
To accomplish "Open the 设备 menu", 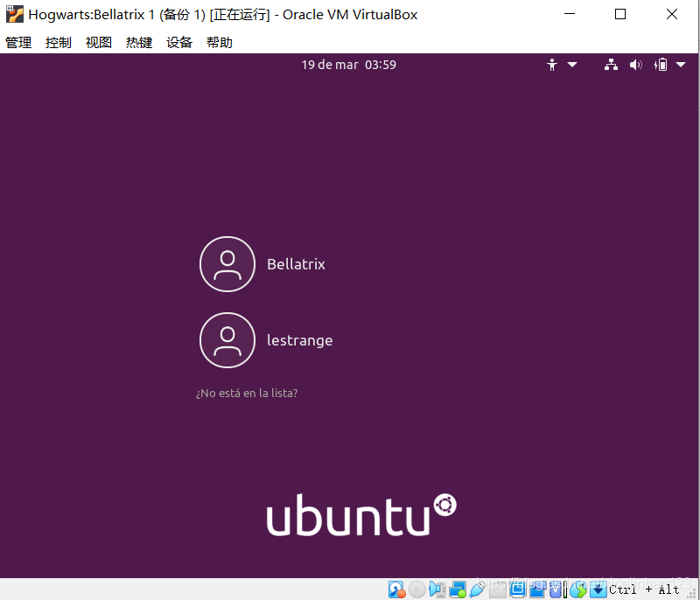I will [x=179, y=42].
